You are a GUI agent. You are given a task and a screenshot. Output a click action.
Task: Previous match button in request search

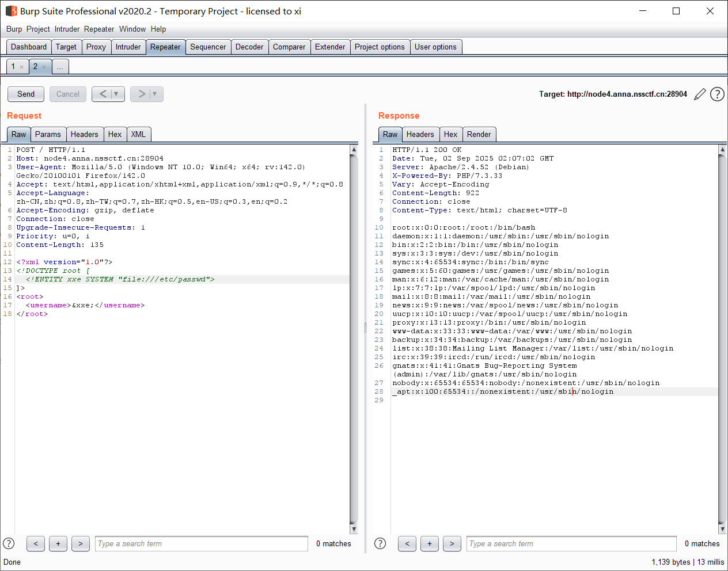[36, 543]
